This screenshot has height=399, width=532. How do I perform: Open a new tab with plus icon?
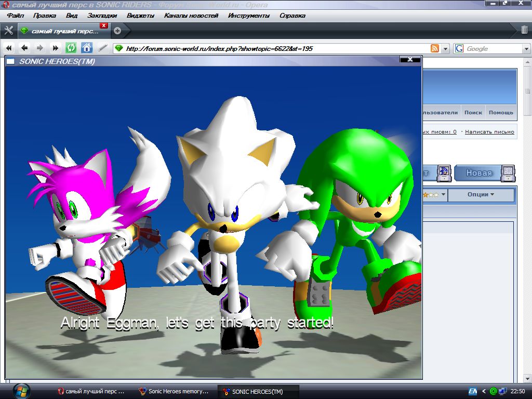[x=117, y=31]
